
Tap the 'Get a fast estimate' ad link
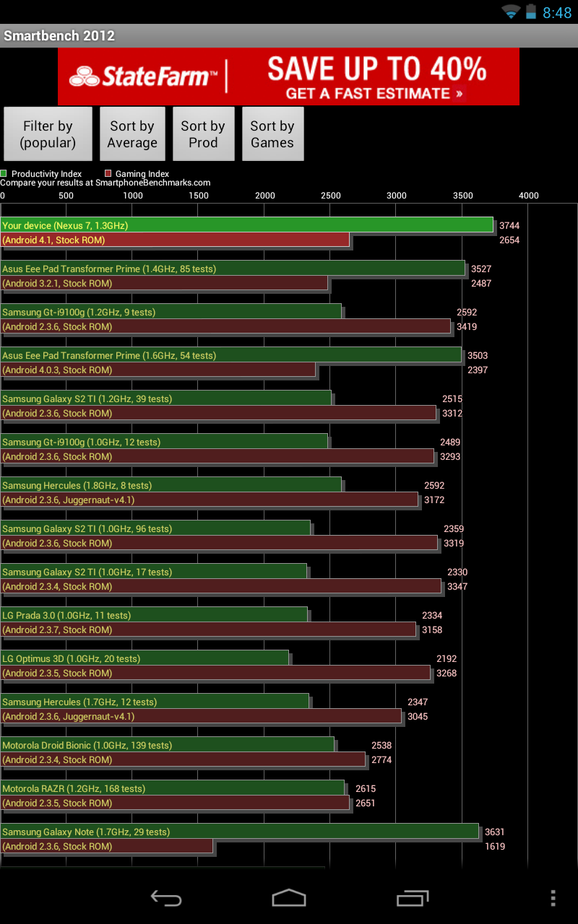point(375,94)
